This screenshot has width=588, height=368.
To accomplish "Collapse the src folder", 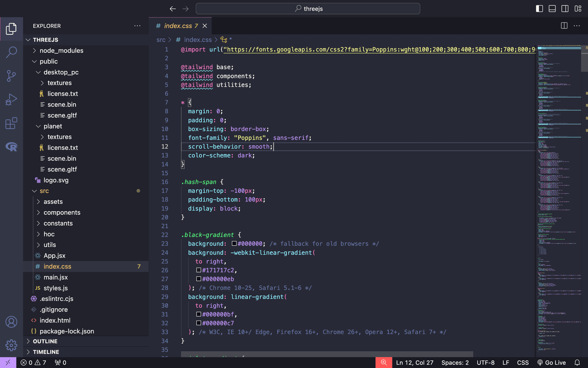I will pyautogui.click(x=44, y=191).
